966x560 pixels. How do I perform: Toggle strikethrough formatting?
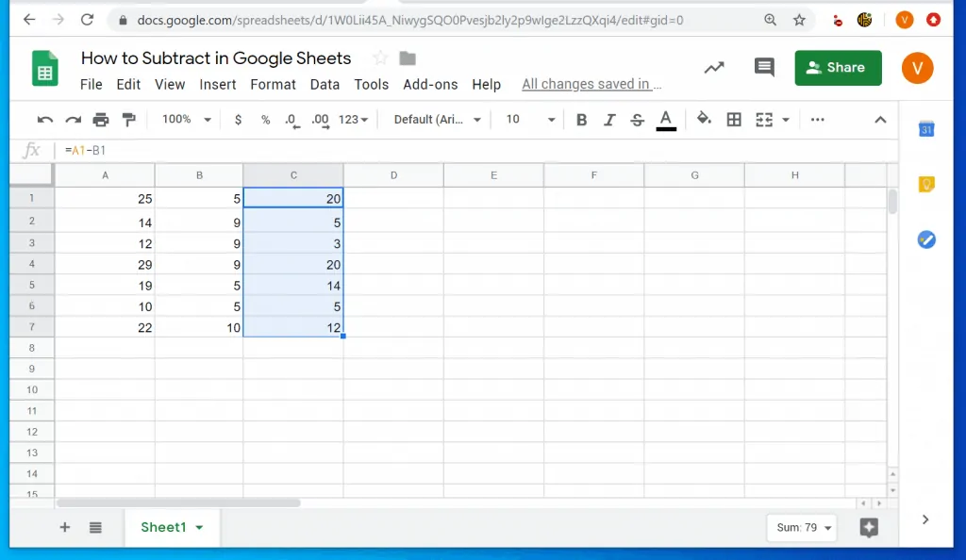click(x=637, y=119)
